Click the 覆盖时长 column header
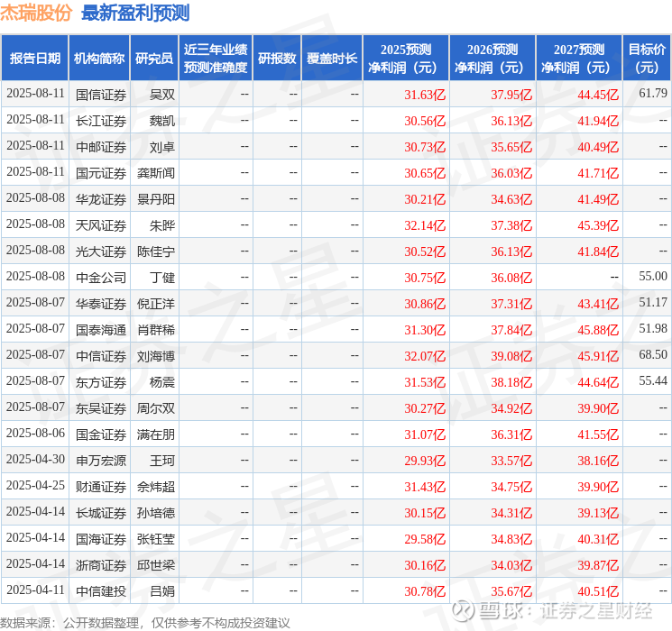The height and width of the screenshot is (631, 672). (x=332, y=59)
